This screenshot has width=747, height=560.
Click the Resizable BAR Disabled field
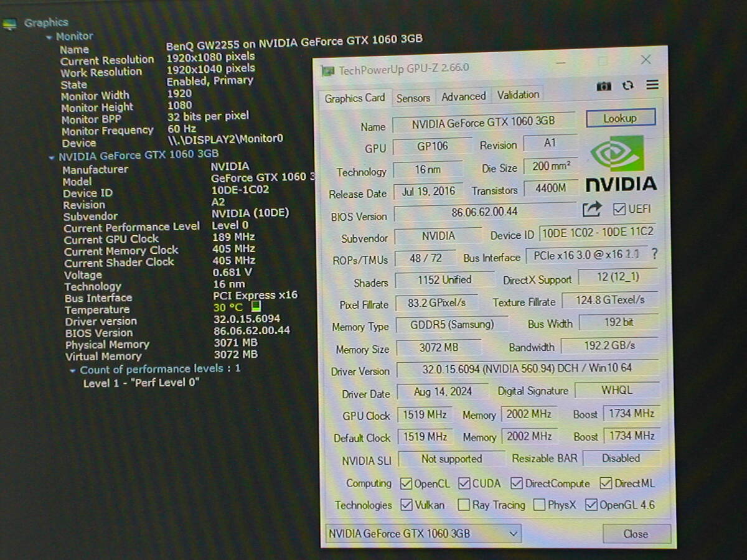click(621, 458)
